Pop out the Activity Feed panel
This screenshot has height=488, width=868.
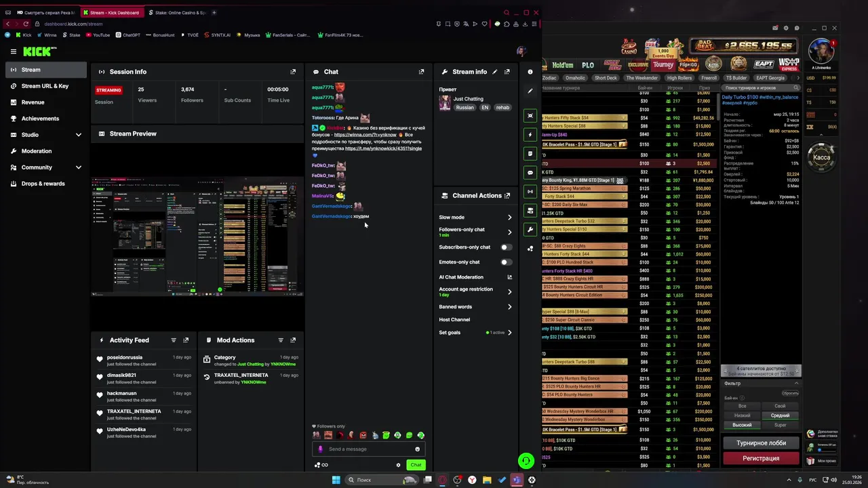coord(186,340)
